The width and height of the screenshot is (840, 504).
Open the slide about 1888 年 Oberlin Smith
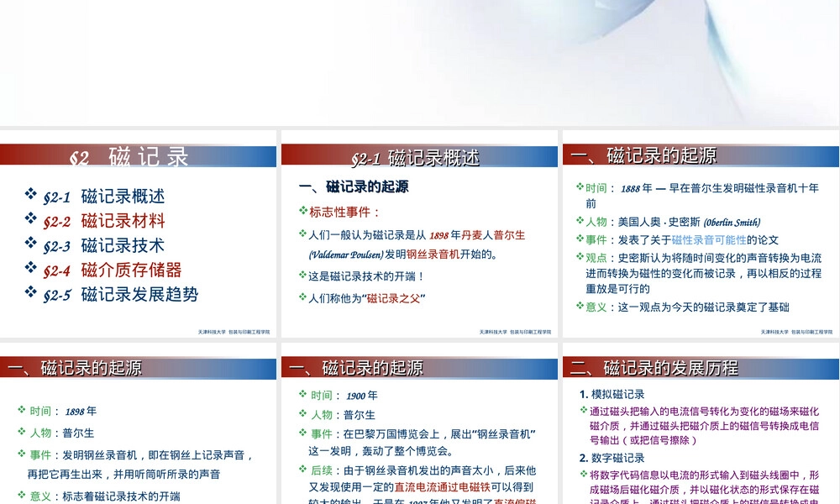click(701, 234)
